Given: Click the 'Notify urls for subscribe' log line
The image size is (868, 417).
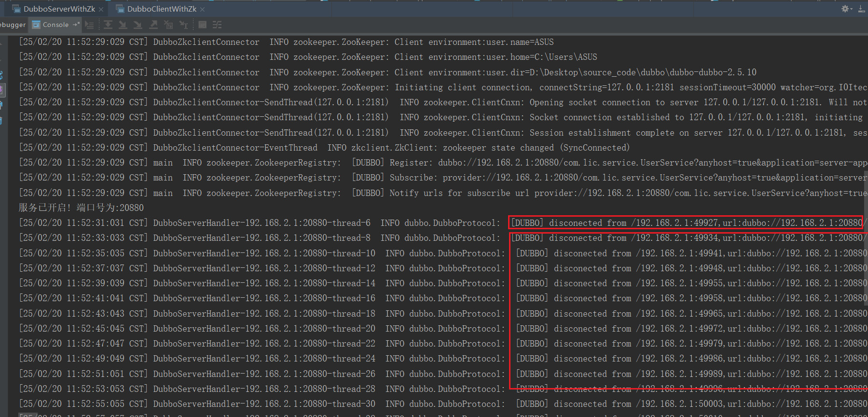Looking at the screenshot, I should (x=443, y=193).
